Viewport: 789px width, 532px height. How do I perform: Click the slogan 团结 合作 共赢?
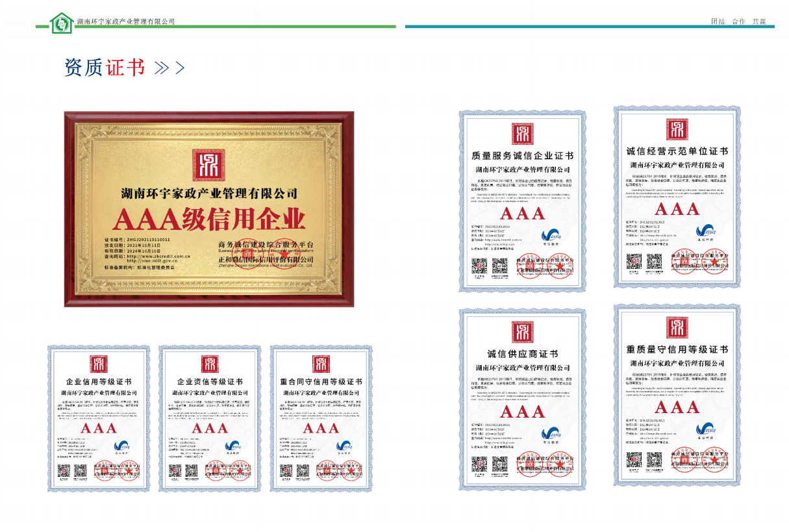pos(738,21)
